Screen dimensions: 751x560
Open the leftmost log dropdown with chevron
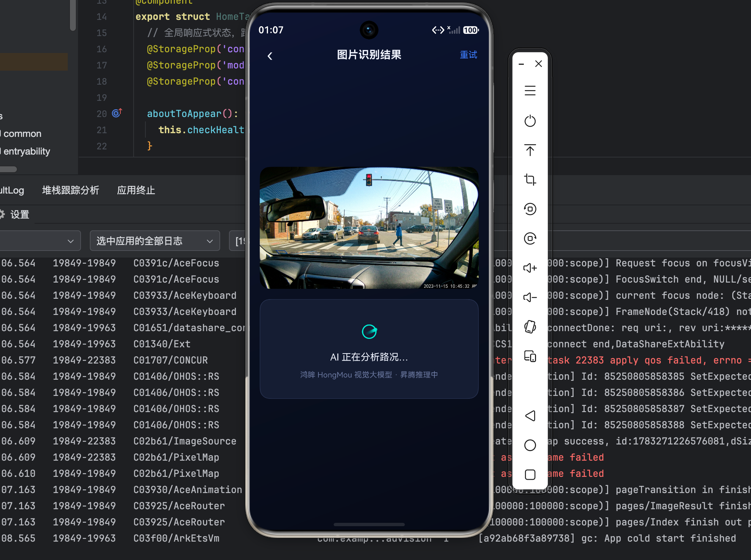tap(40, 241)
